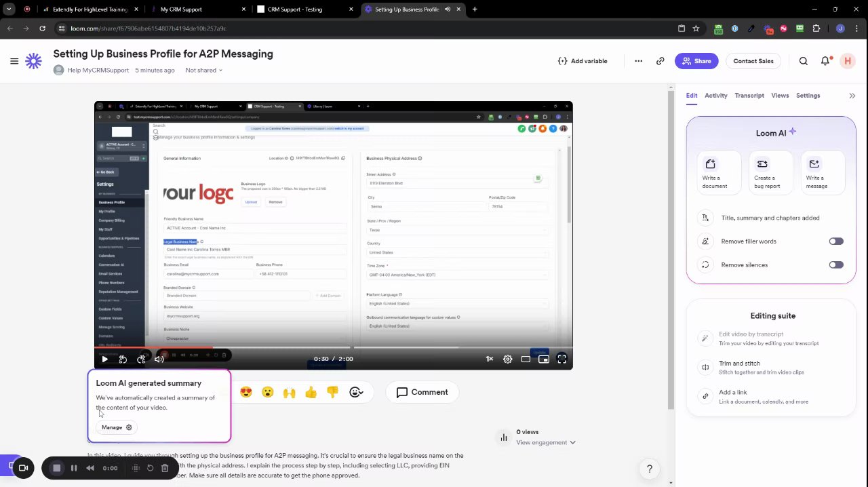Click Add variable button
Image resolution: width=868 pixels, height=487 pixels.
click(583, 61)
